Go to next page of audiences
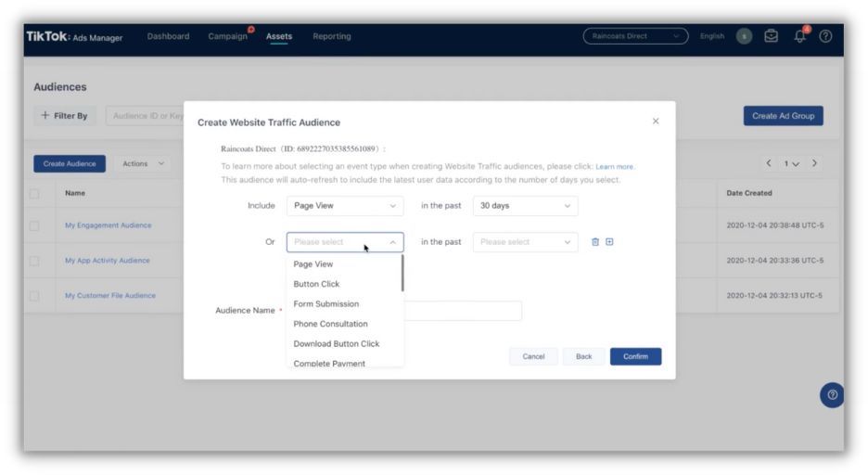This screenshot has width=868, height=475. point(815,163)
